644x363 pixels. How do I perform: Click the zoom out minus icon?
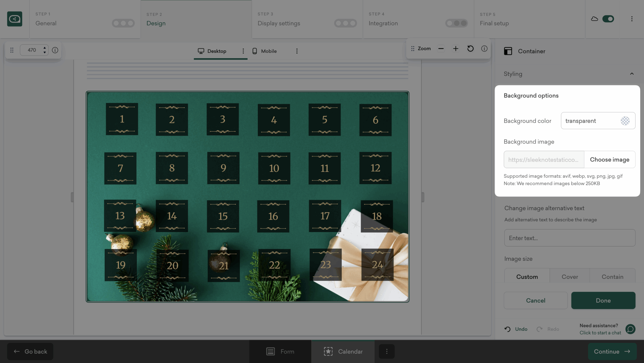click(441, 49)
